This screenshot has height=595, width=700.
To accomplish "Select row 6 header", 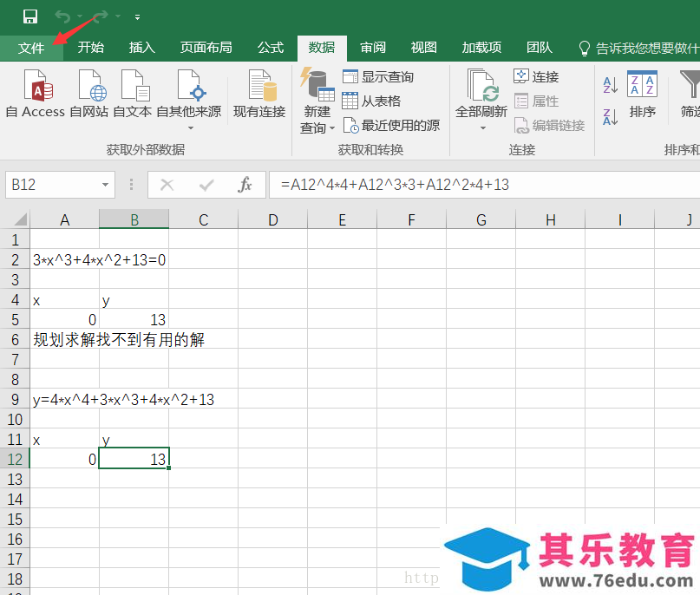I will point(15,340).
